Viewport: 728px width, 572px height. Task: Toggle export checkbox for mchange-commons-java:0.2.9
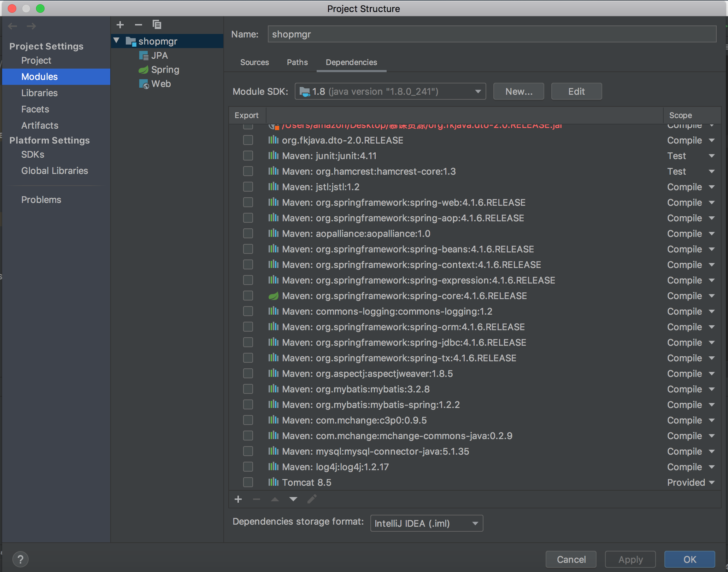(x=248, y=436)
